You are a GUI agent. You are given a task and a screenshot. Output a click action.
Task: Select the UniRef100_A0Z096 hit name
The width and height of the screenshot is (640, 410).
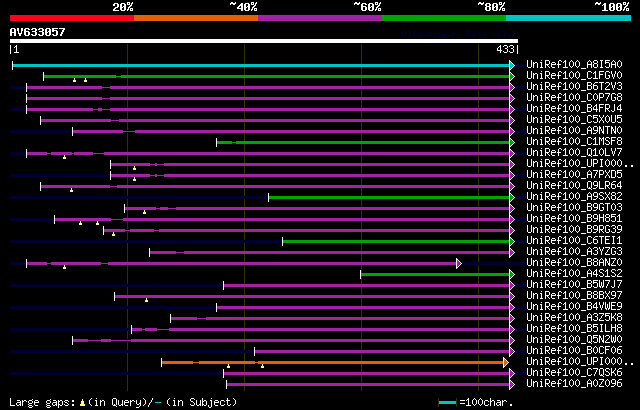point(574,384)
